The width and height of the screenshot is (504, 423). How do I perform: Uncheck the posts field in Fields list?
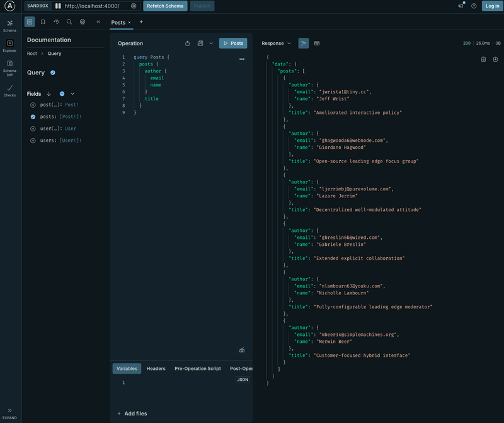coord(33,117)
